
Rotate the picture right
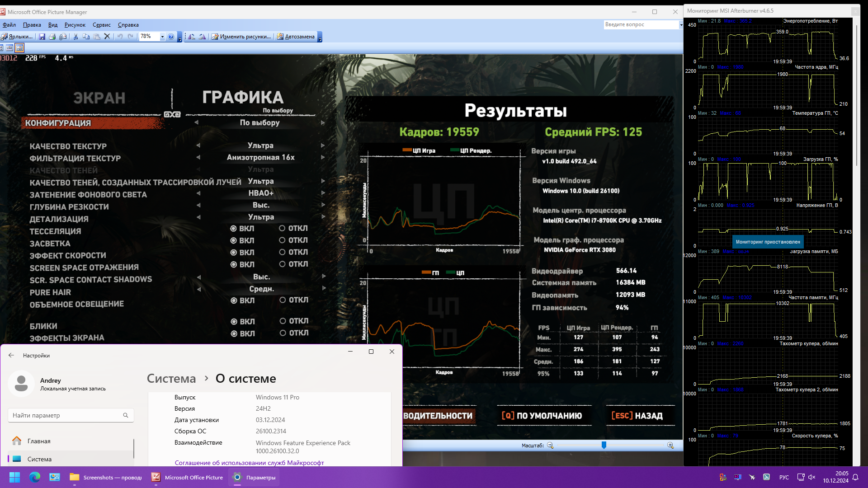pos(202,37)
